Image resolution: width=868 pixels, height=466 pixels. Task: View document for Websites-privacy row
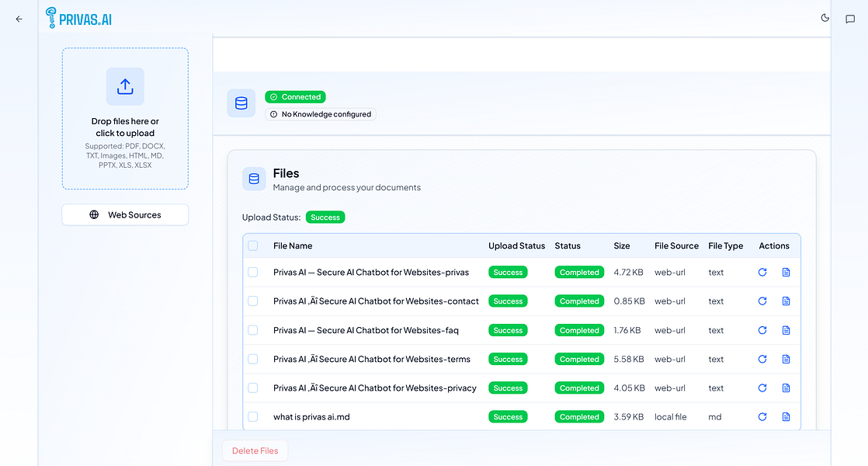[x=786, y=388]
